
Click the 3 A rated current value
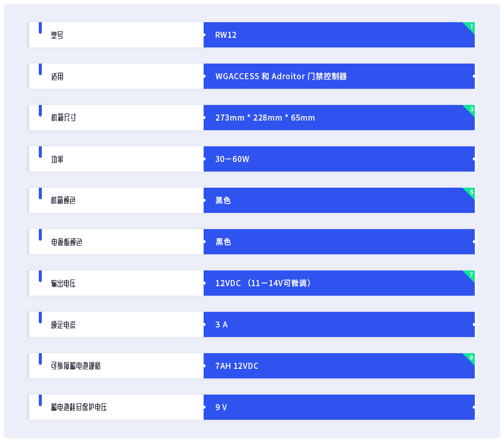[221, 324]
